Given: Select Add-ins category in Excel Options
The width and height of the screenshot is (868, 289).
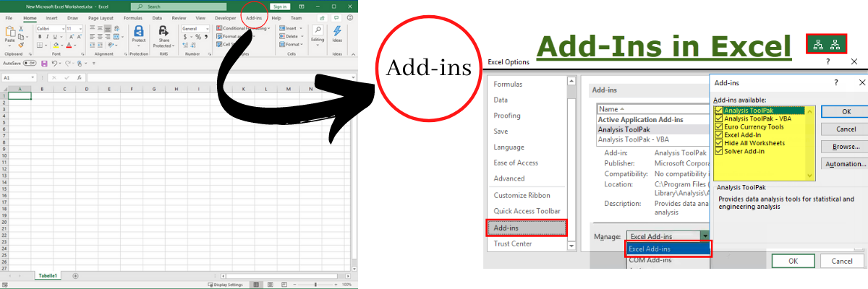Looking at the screenshot, I should click(526, 228).
